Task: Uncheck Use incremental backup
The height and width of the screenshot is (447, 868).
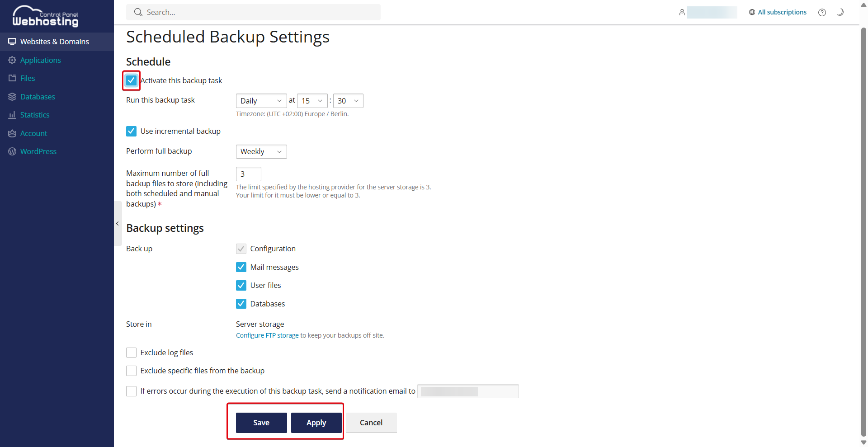Action: pos(131,131)
